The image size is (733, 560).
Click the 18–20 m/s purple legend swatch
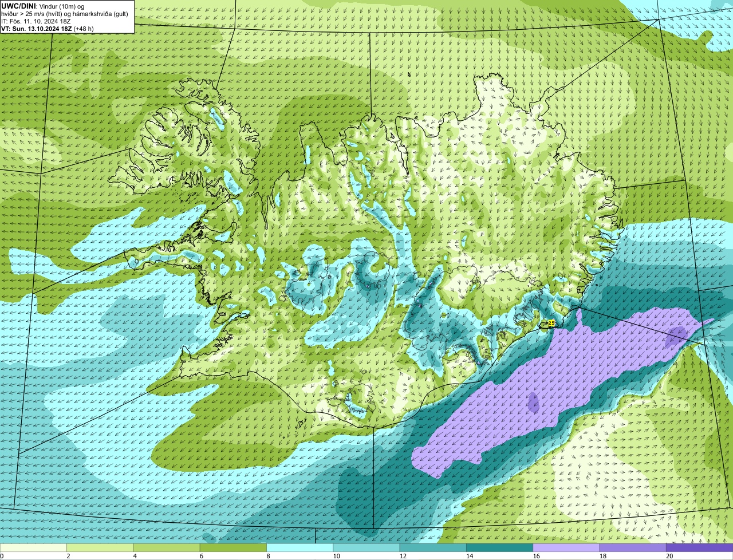633,548
